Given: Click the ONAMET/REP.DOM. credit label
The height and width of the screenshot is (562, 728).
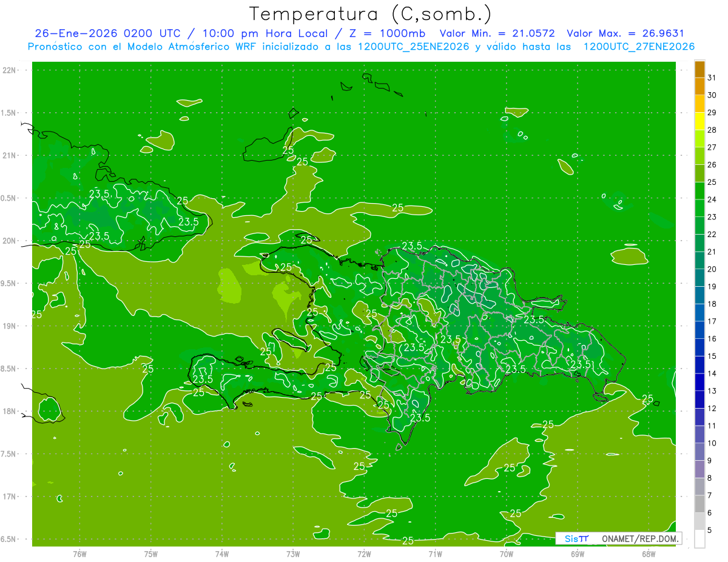Looking at the screenshot, I should point(641,538).
